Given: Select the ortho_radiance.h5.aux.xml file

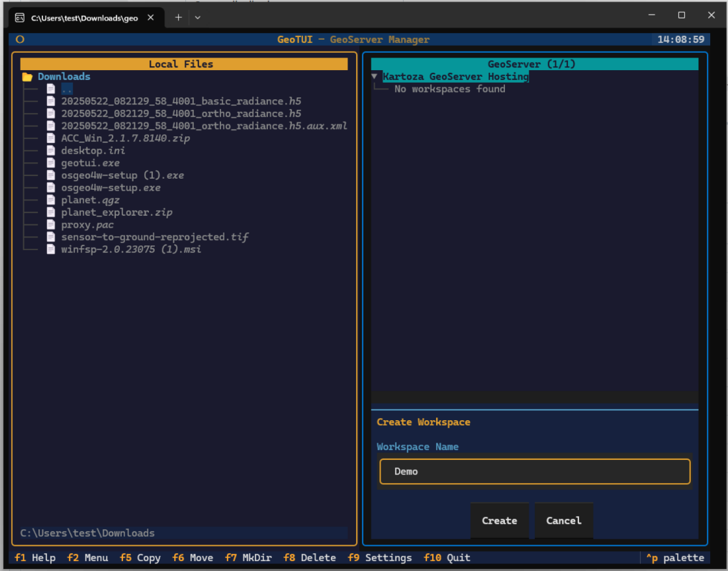Looking at the screenshot, I should (x=205, y=126).
